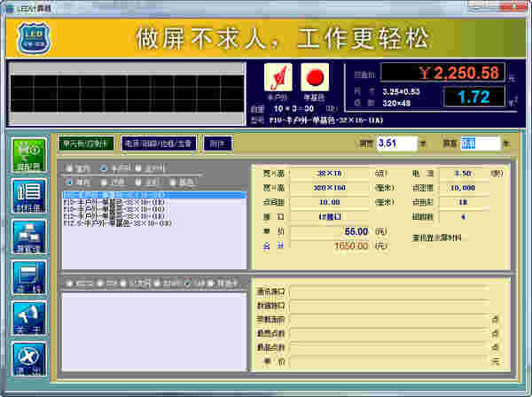Screen dimensions: 532x397
Task: Click the screen width input field showing 3.51
Action: 396,143
